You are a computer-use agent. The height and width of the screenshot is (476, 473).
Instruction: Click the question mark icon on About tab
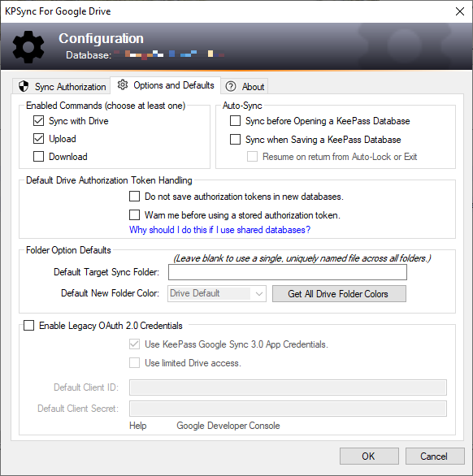point(231,87)
